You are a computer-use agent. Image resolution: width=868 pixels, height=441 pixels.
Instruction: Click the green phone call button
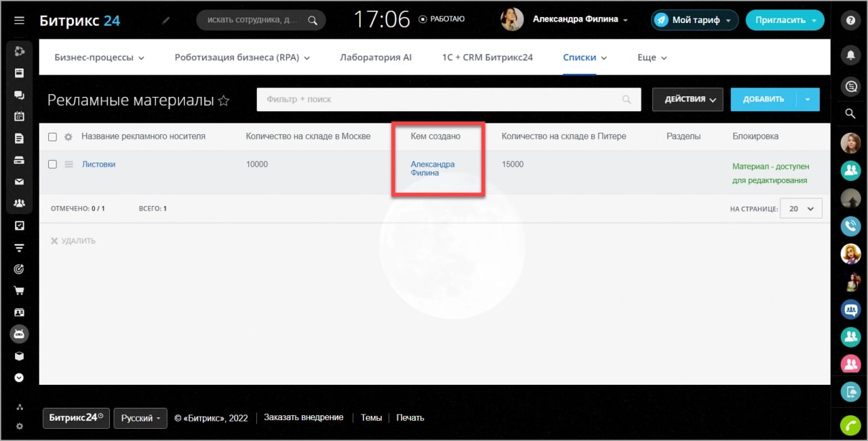850,425
